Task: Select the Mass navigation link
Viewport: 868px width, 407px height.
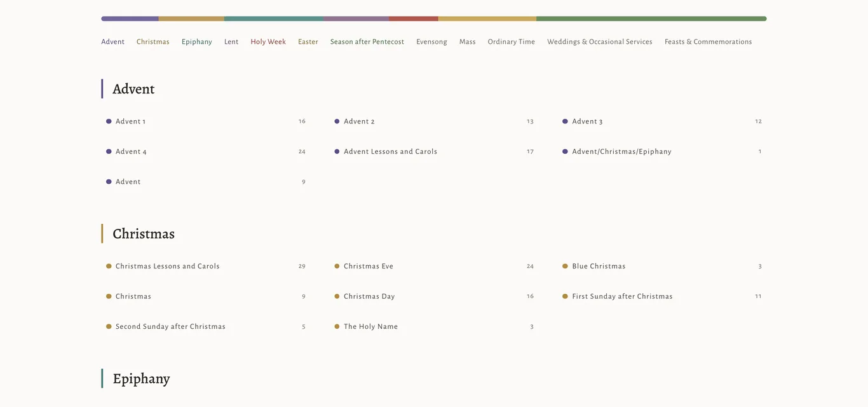Action: [468, 41]
